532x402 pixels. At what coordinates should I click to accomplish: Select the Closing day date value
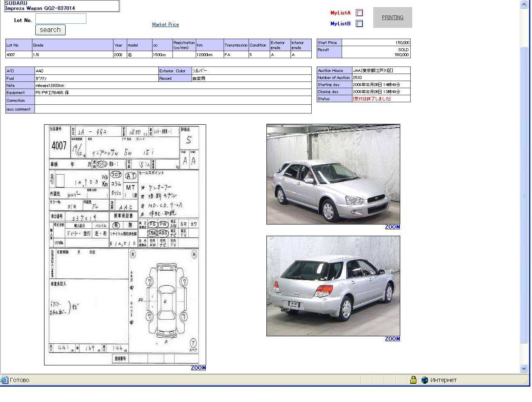pos(381,92)
